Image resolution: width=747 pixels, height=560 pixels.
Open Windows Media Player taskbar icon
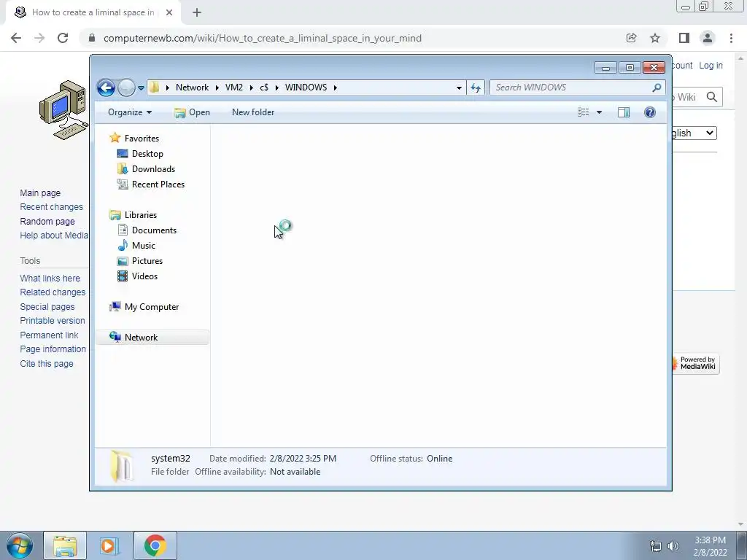109,545
